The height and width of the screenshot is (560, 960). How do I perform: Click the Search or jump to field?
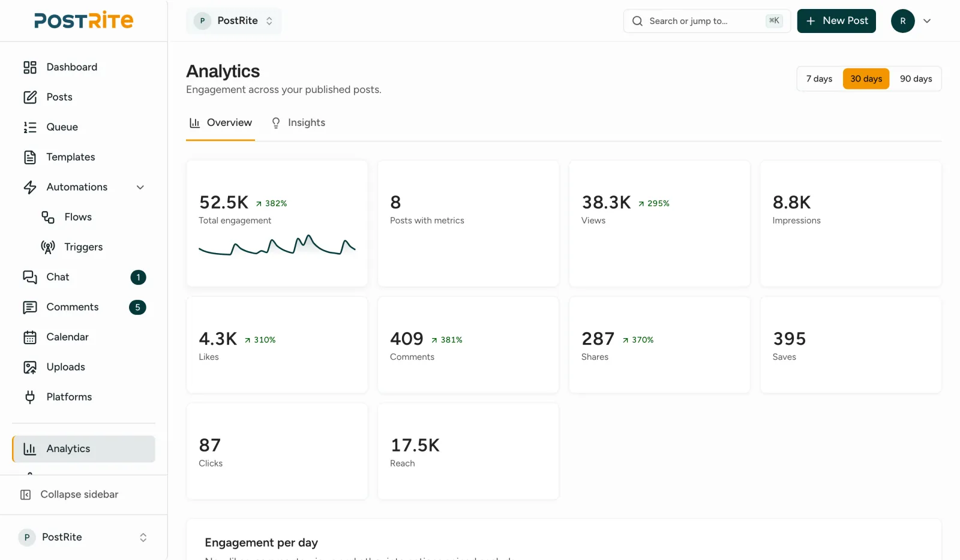click(x=707, y=21)
